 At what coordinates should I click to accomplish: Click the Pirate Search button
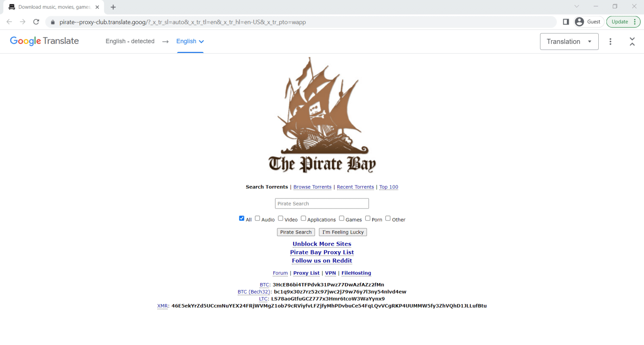296,232
